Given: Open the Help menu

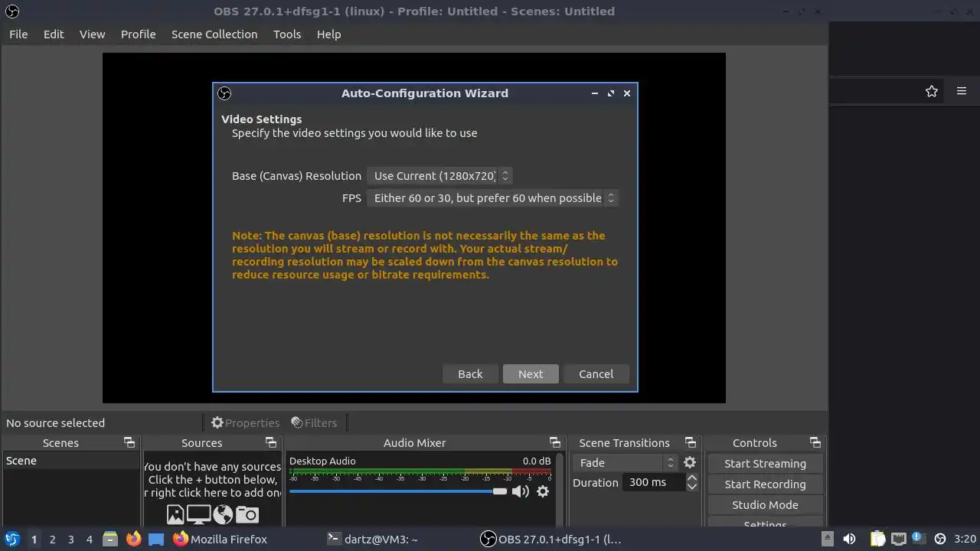Looking at the screenshot, I should [329, 34].
